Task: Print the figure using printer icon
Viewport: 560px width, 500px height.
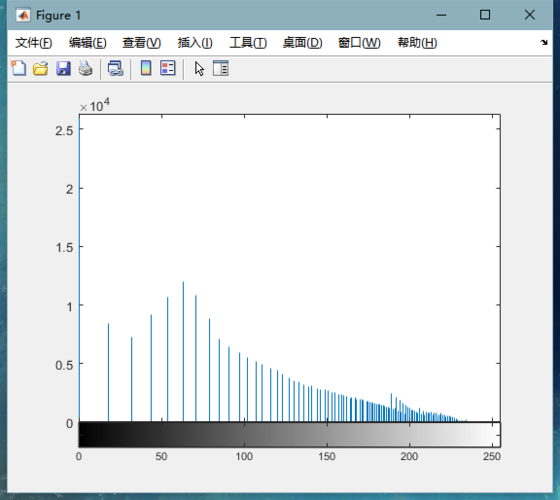Action: 85,68
